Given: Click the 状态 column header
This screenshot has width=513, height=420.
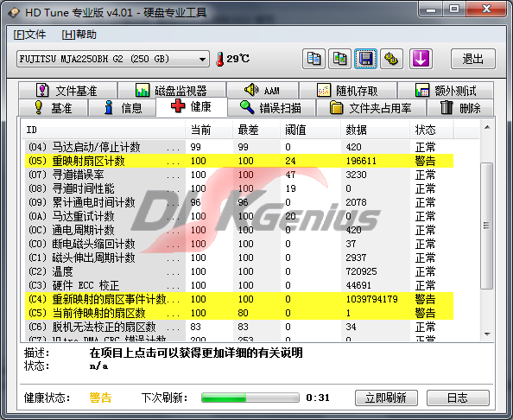Looking at the screenshot, I should click(432, 130).
